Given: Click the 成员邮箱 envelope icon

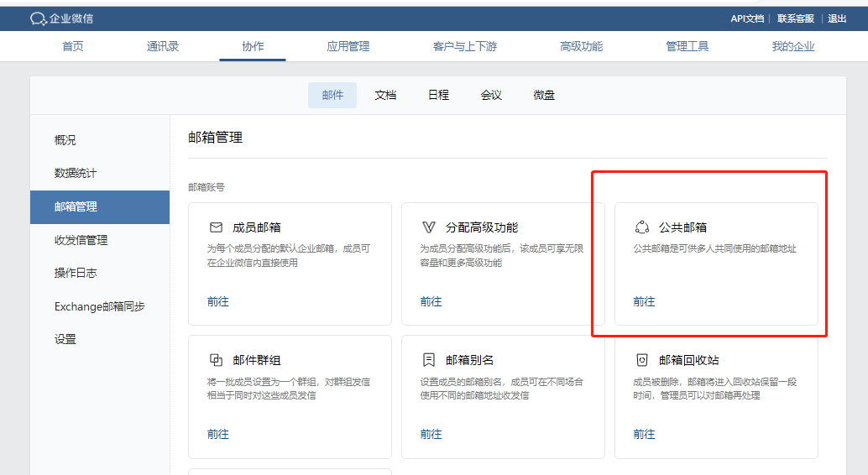Looking at the screenshot, I should tap(216, 227).
